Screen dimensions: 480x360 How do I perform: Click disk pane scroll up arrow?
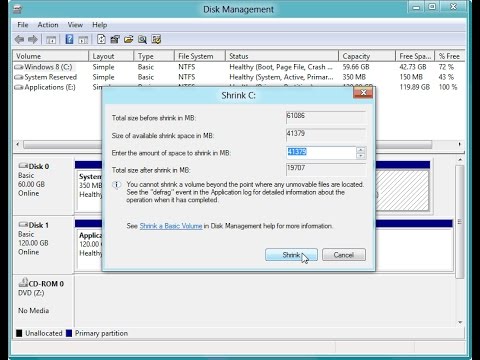coord(460,160)
